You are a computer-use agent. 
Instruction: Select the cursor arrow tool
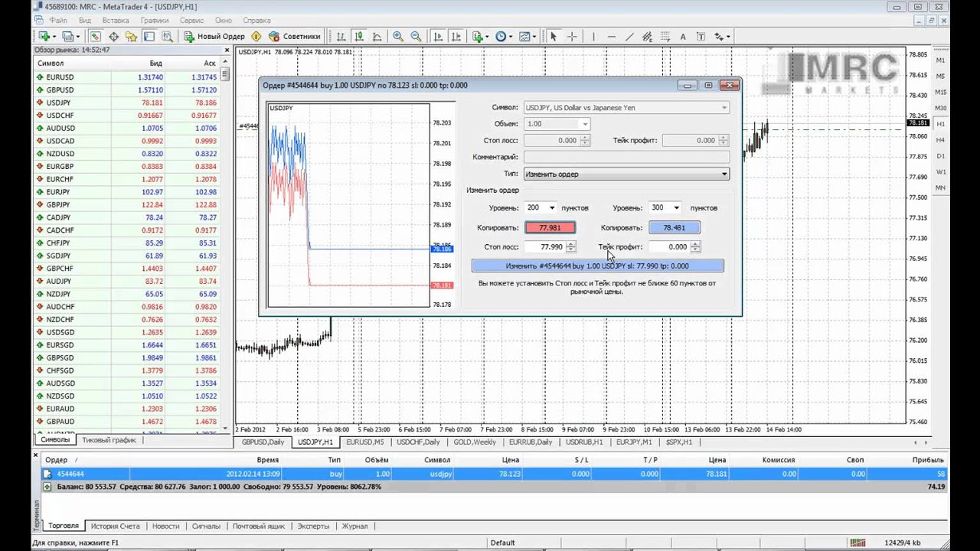click(553, 36)
